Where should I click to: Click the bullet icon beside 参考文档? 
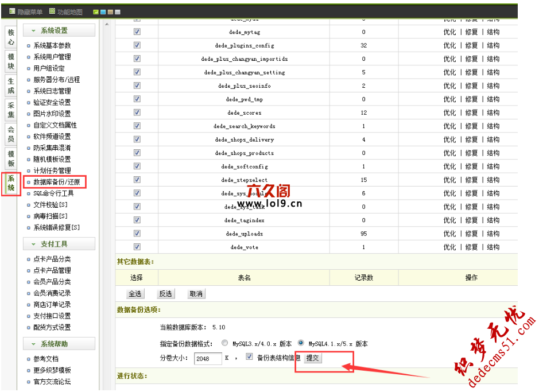29,359
